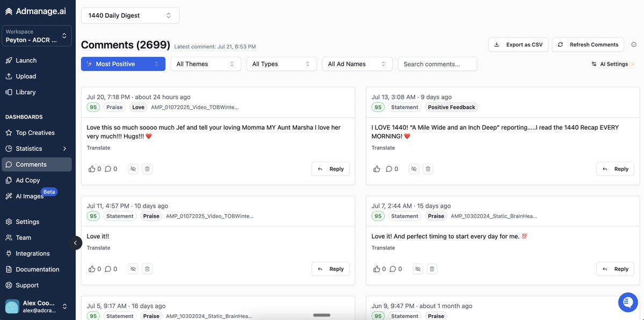Image resolution: width=644 pixels, height=320 pixels.
Task: Click the AMP_01072025 ad name on Jul 11 comment
Action: tap(210, 216)
